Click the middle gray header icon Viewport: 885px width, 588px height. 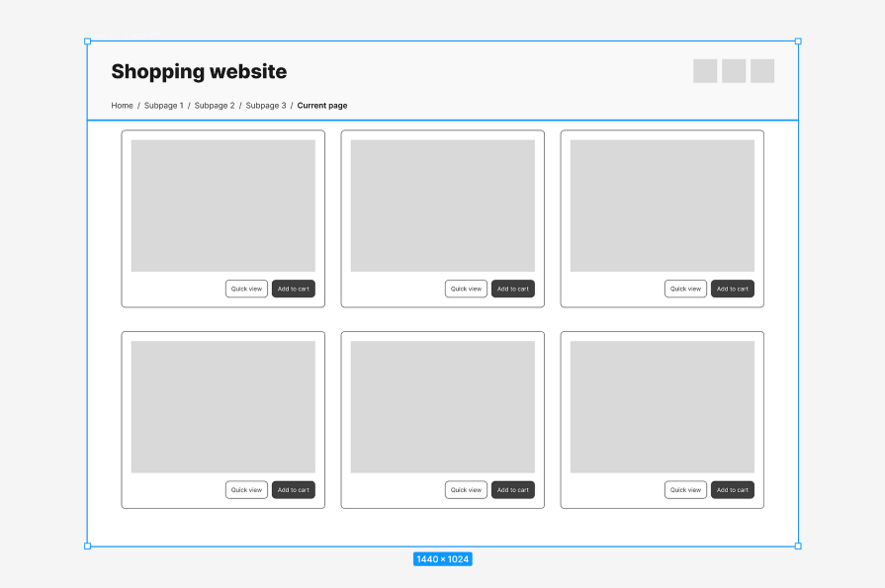(733, 70)
